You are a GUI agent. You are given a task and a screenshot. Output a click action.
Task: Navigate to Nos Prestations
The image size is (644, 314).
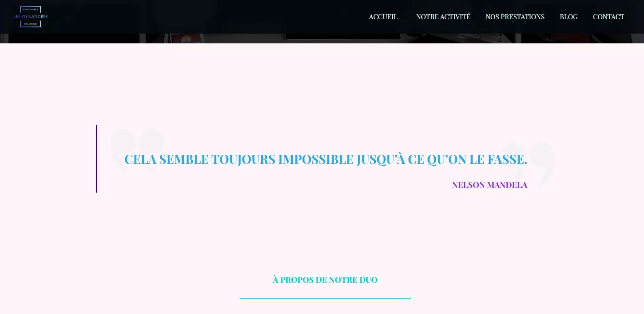515,17
